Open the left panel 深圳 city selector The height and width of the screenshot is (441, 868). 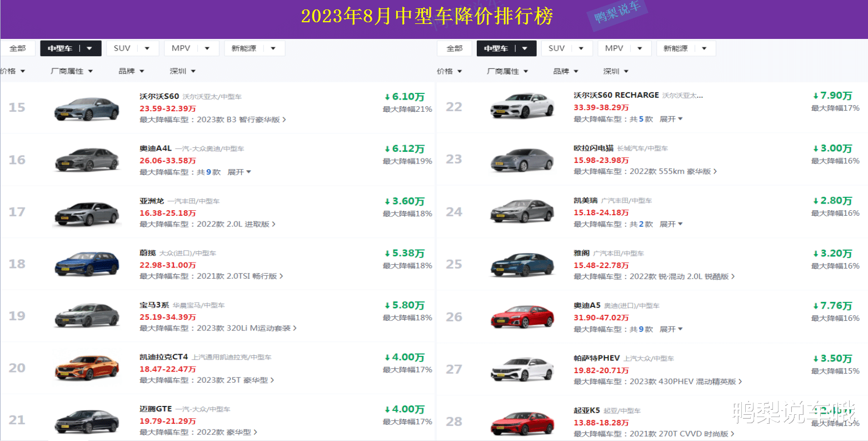click(183, 71)
